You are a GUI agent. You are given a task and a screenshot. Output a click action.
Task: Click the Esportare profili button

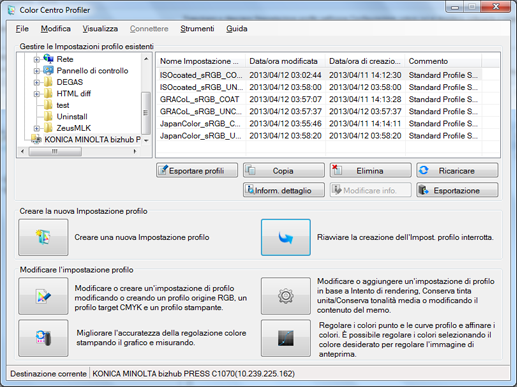(x=197, y=170)
